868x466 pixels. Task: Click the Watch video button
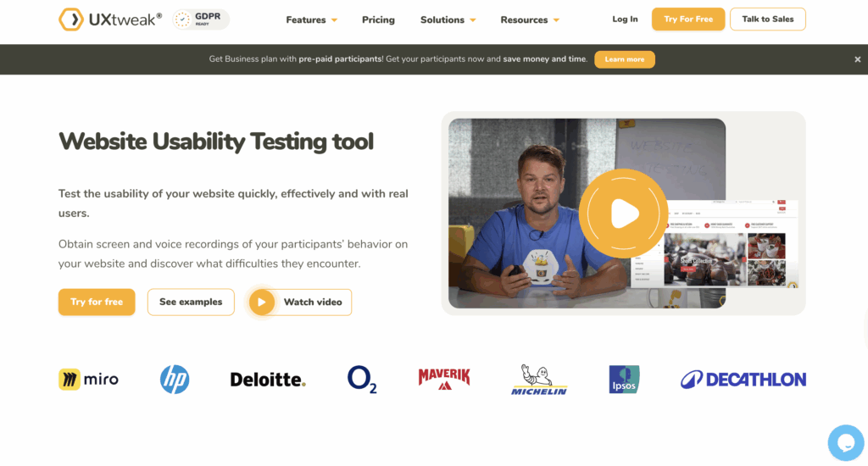click(300, 302)
